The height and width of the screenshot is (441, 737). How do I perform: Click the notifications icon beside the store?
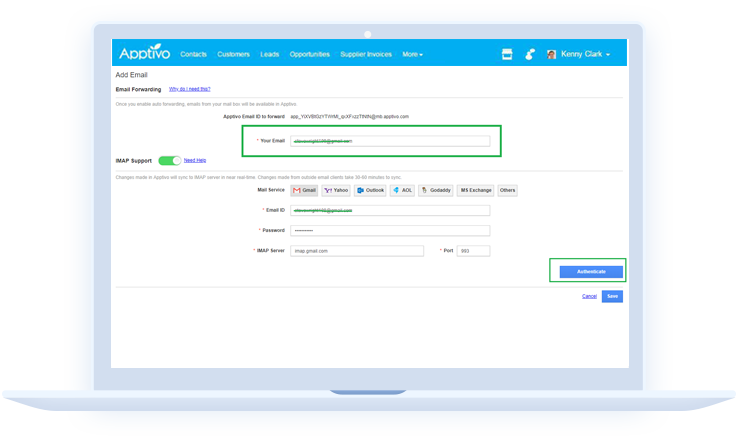(x=529, y=54)
